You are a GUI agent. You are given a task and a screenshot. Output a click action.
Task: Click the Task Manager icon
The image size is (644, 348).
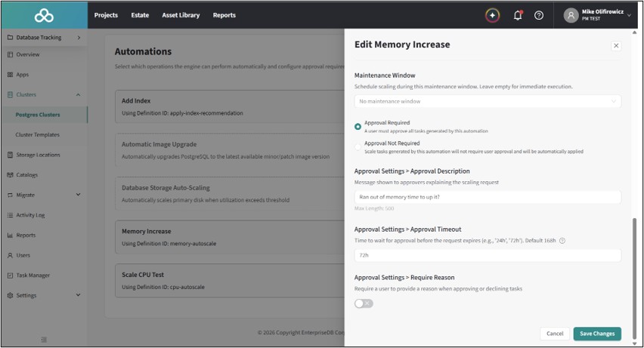(x=11, y=276)
